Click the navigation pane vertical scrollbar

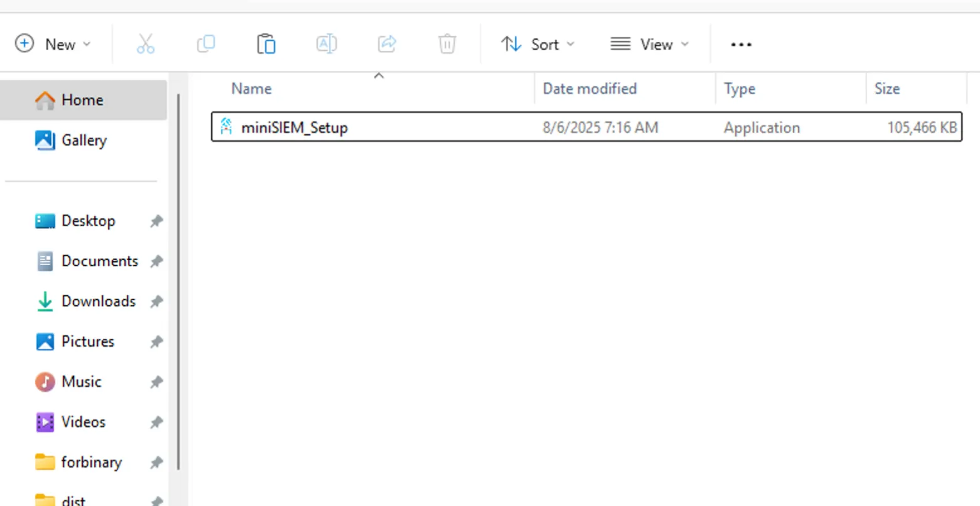(179, 283)
